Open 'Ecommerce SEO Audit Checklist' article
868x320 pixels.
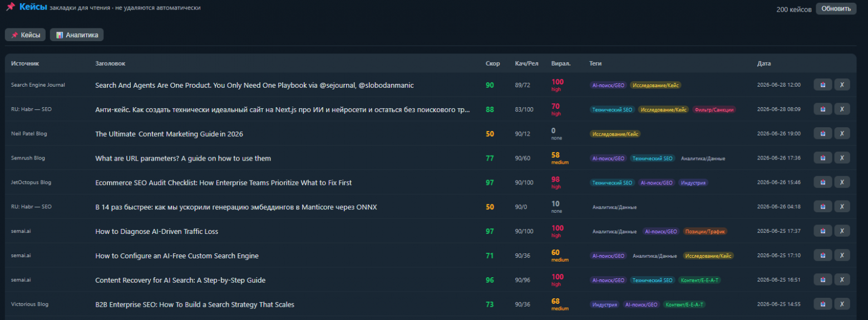pos(223,183)
